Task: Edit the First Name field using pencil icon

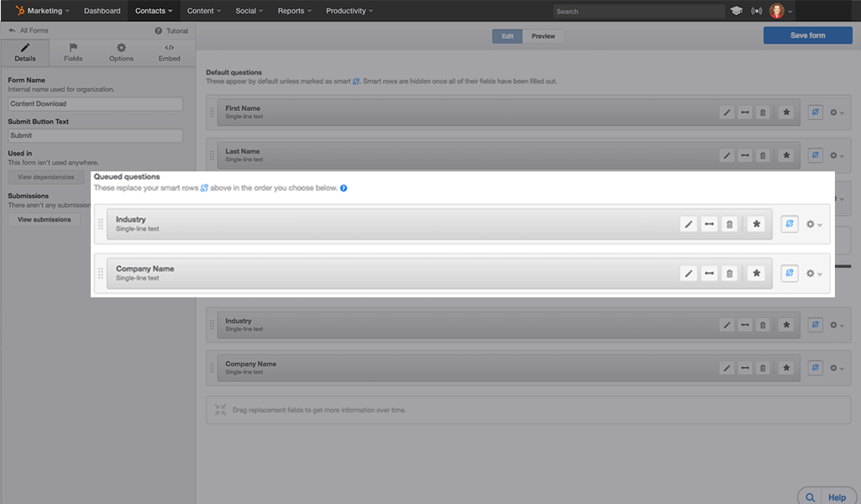Action: point(727,112)
